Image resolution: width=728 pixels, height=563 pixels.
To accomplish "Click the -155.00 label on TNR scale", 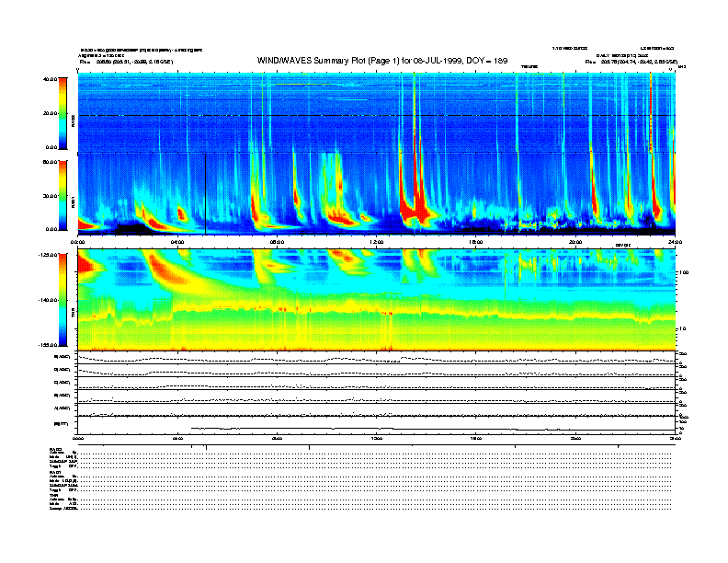I will click(x=48, y=345).
